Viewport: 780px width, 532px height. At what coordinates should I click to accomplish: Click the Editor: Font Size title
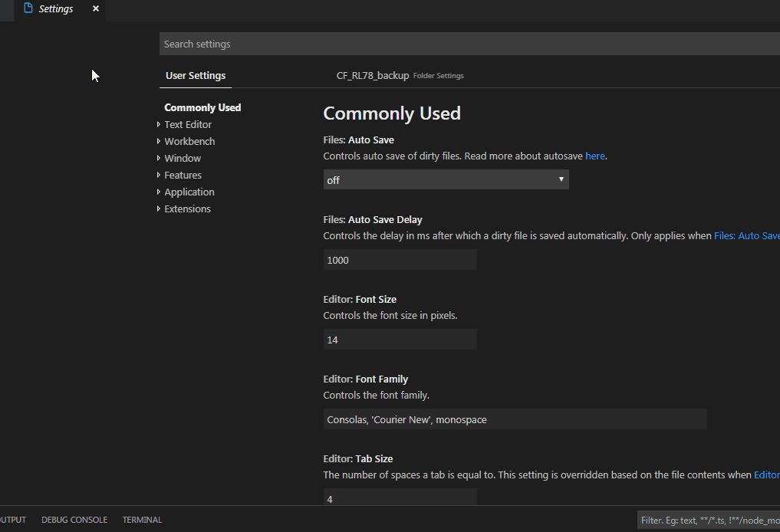(360, 299)
